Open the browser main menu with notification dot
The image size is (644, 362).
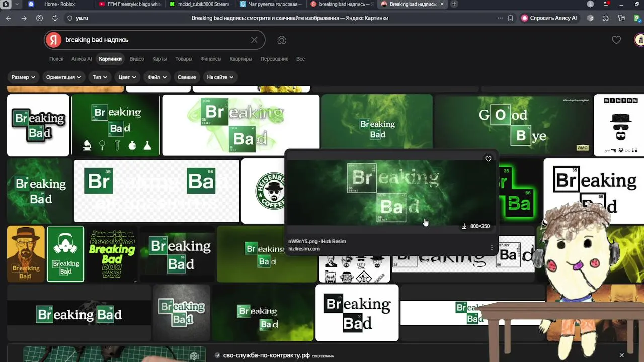coord(606,4)
